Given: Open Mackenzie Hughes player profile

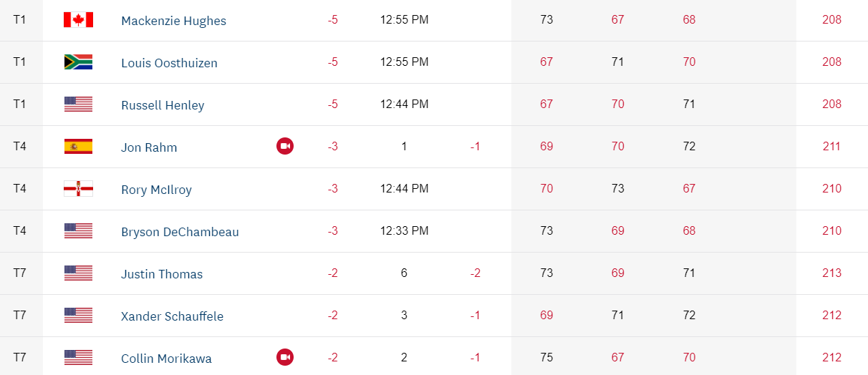Looking at the screenshot, I should 173,21.
